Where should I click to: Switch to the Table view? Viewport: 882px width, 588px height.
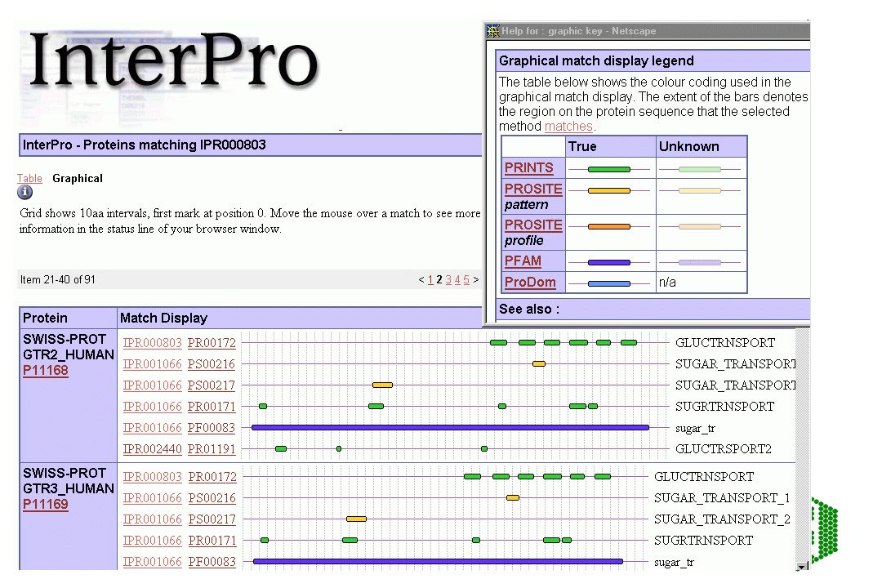tap(29, 178)
